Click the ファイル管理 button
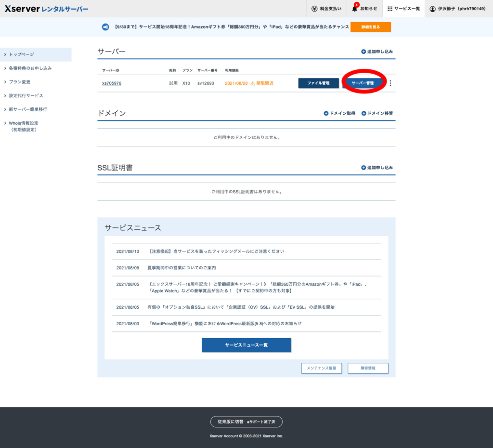This screenshot has height=448, width=493. pyautogui.click(x=319, y=83)
